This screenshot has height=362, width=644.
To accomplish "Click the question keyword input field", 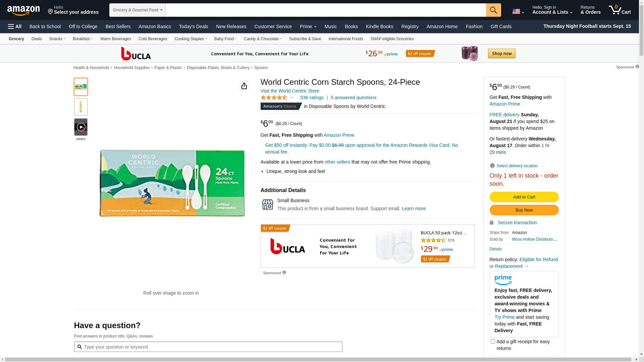I will pyautogui.click(x=208, y=347).
